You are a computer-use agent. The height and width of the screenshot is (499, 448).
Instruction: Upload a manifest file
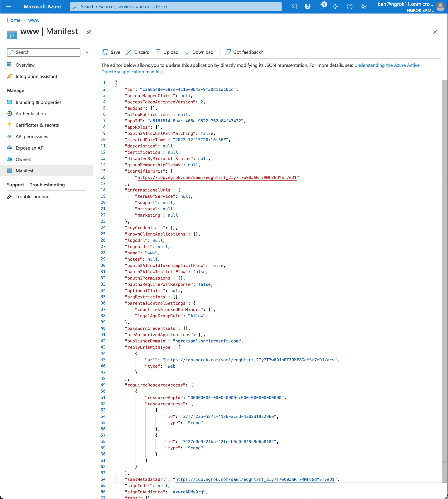coord(167,52)
